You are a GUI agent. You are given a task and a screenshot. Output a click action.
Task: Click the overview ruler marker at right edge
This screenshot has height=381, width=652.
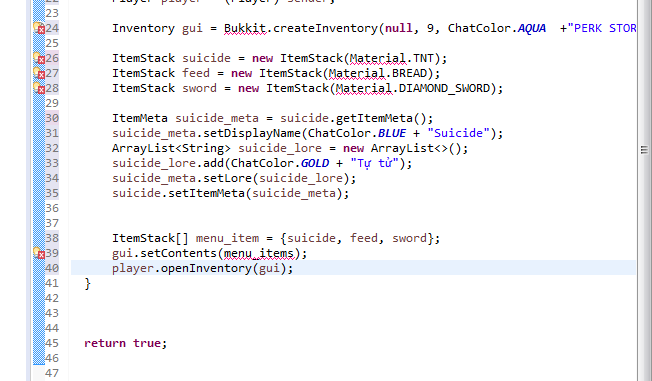[644, 150]
